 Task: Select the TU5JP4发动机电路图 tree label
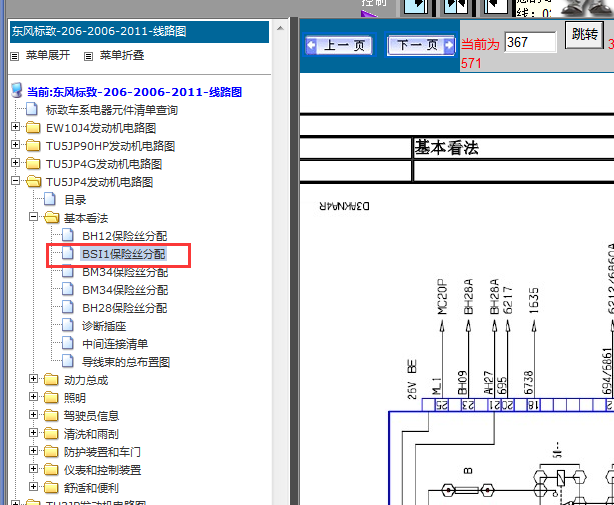point(99,182)
